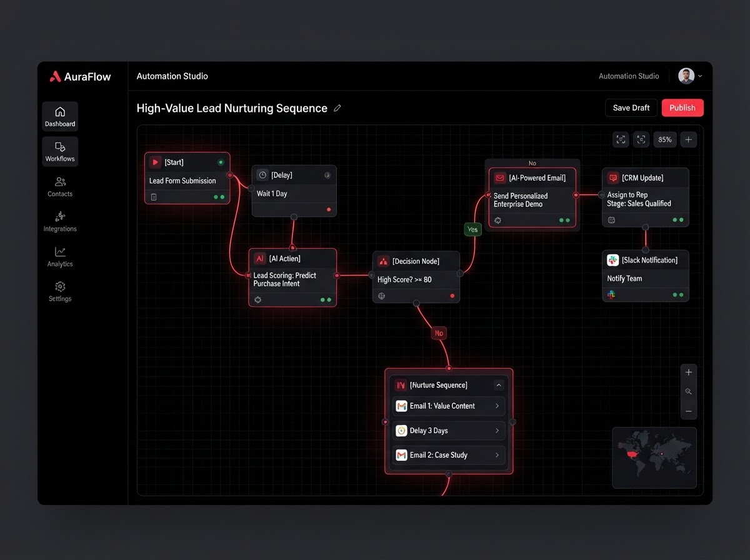Click the globe icon in Decision Node
This screenshot has height=560, width=750.
click(x=382, y=296)
